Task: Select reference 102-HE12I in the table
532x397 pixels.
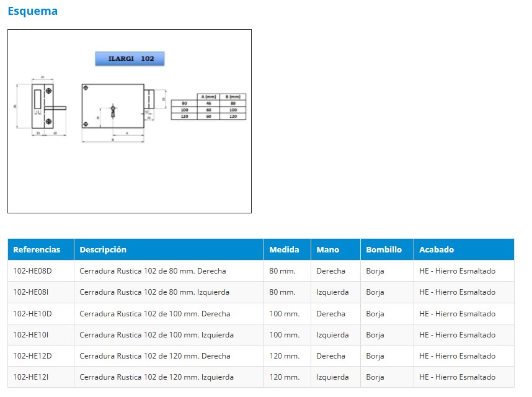Action: [31, 377]
